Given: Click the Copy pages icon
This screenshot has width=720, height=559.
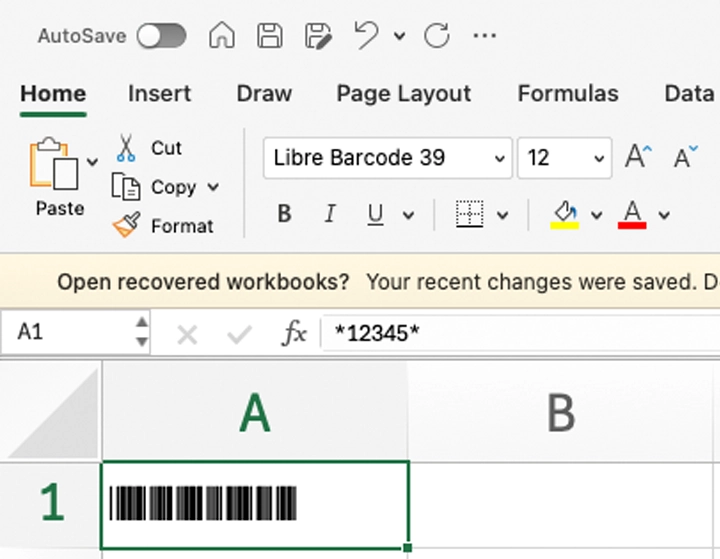Looking at the screenshot, I should pyautogui.click(x=126, y=186).
